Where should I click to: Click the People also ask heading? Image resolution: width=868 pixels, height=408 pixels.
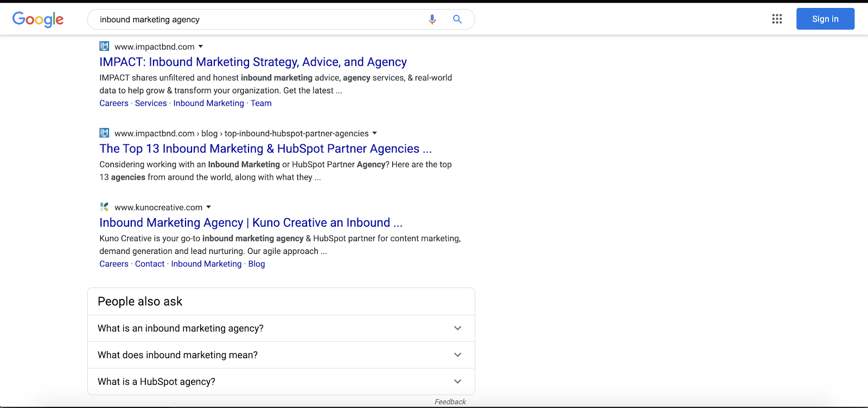pos(140,302)
